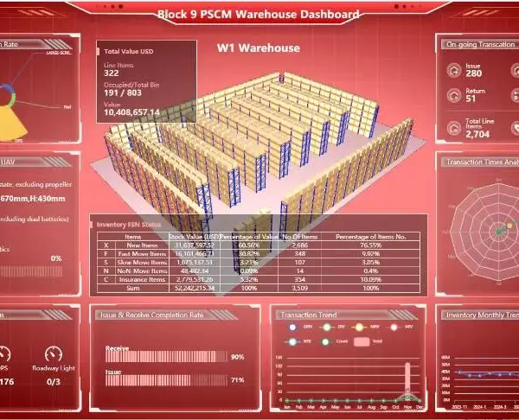
Task: Click the Return transaction icon
Action: 454,96
